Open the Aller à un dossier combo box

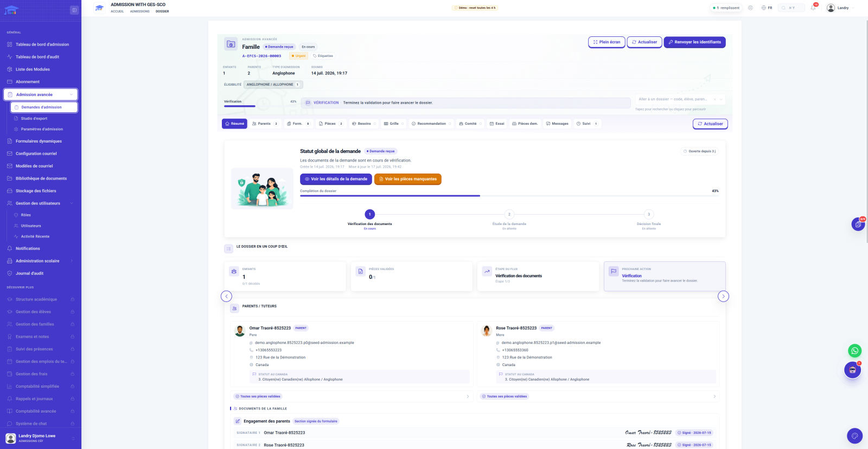click(x=680, y=99)
